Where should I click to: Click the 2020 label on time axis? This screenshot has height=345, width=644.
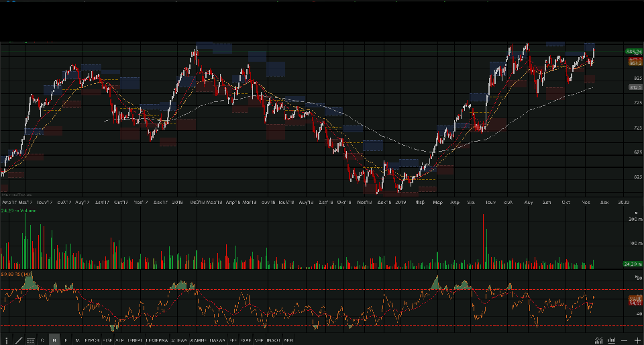point(623,201)
